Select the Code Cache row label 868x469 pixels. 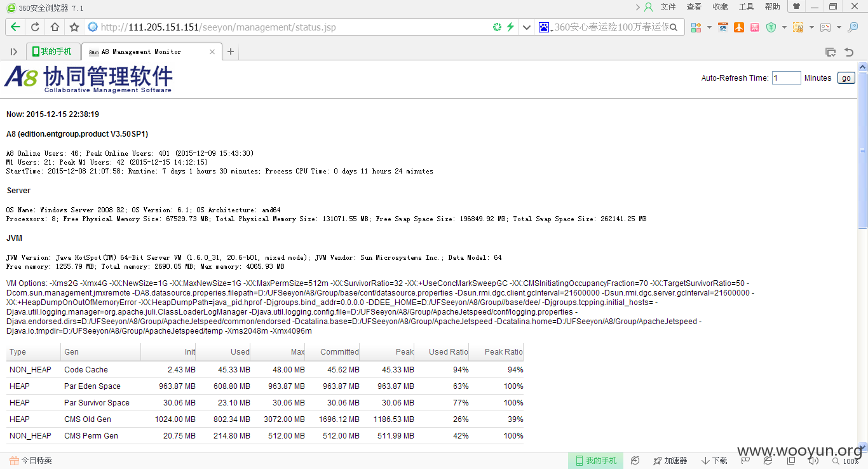point(86,370)
